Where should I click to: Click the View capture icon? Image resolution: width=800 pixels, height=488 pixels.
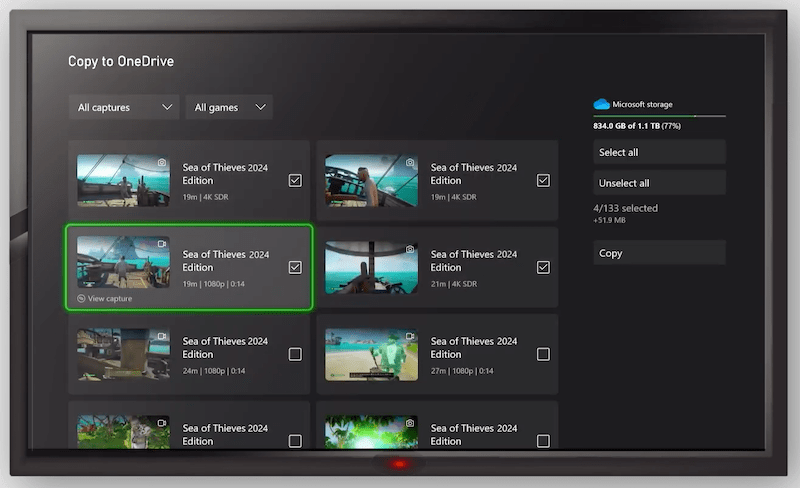point(82,298)
